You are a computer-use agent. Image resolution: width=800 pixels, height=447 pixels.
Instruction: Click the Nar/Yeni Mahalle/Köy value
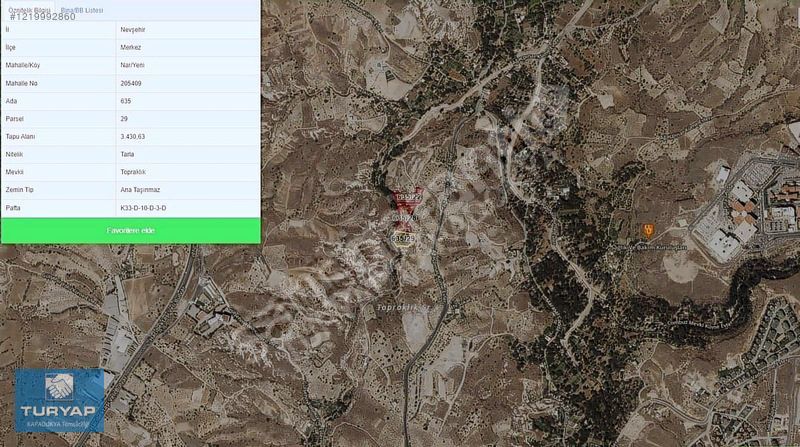tap(132, 65)
